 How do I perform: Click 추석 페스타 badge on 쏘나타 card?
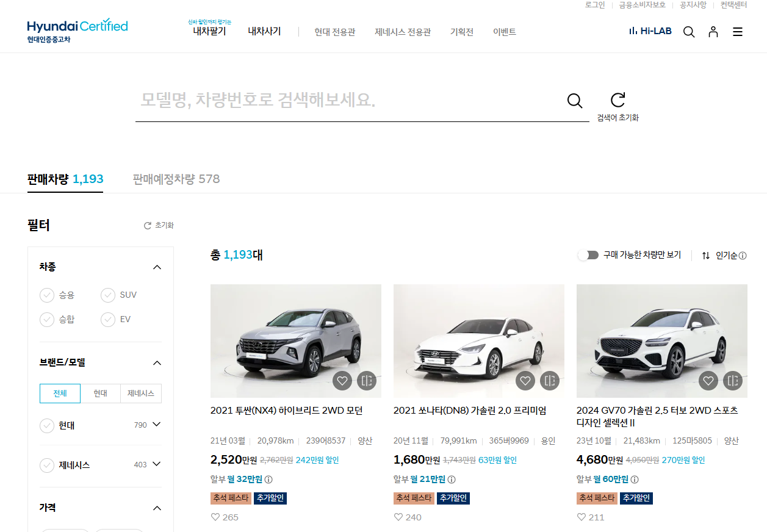coord(414,498)
